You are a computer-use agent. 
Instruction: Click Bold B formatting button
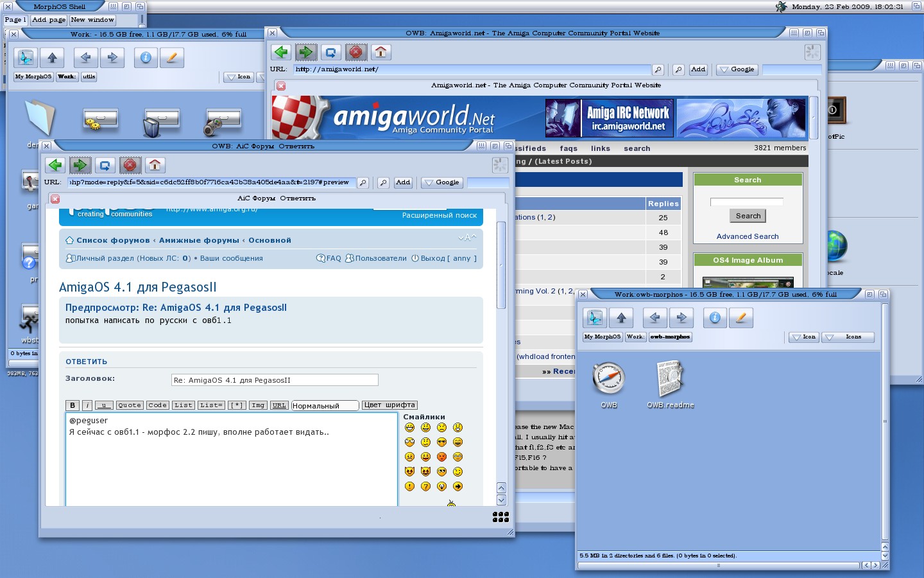[73, 405]
